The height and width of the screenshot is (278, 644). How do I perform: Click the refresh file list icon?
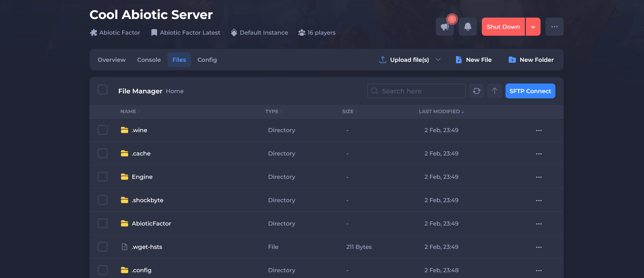(x=476, y=91)
